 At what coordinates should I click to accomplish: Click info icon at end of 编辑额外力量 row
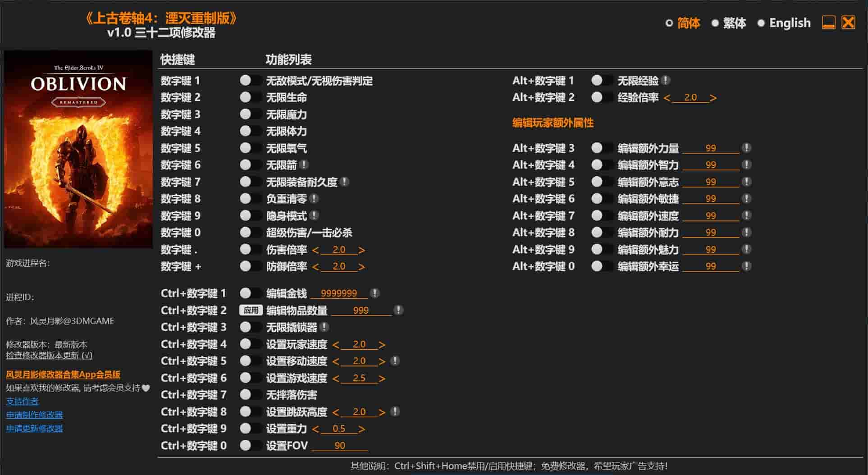(x=746, y=148)
